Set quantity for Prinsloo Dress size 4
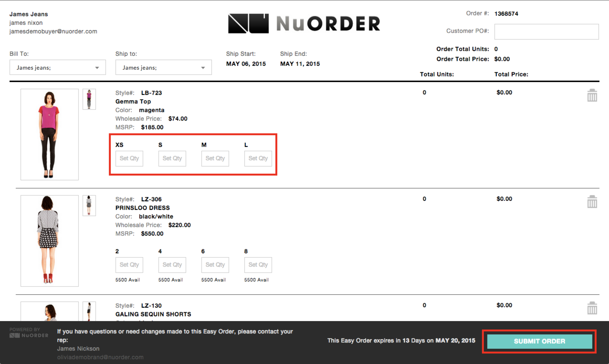This screenshot has width=609, height=364. coord(172,265)
